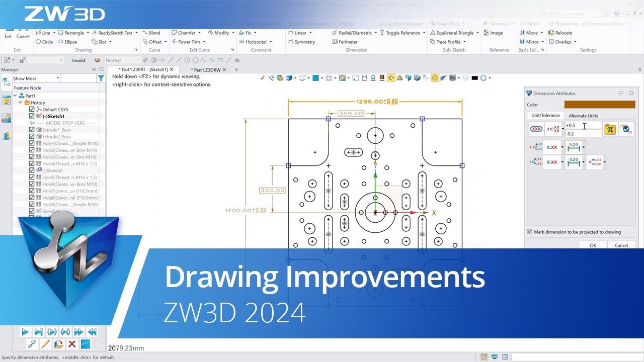Viewport: 644px width, 362px height.
Task: Click the mm/in unit check icon
Action: pyautogui.click(x=625, y=129)
